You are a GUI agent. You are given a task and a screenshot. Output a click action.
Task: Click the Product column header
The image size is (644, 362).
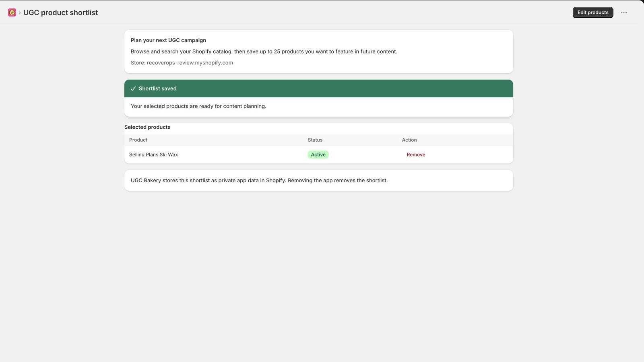click(x=138, y=140)
